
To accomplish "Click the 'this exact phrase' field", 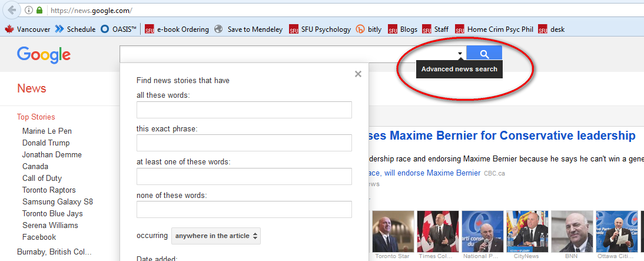I will [244, 143].
